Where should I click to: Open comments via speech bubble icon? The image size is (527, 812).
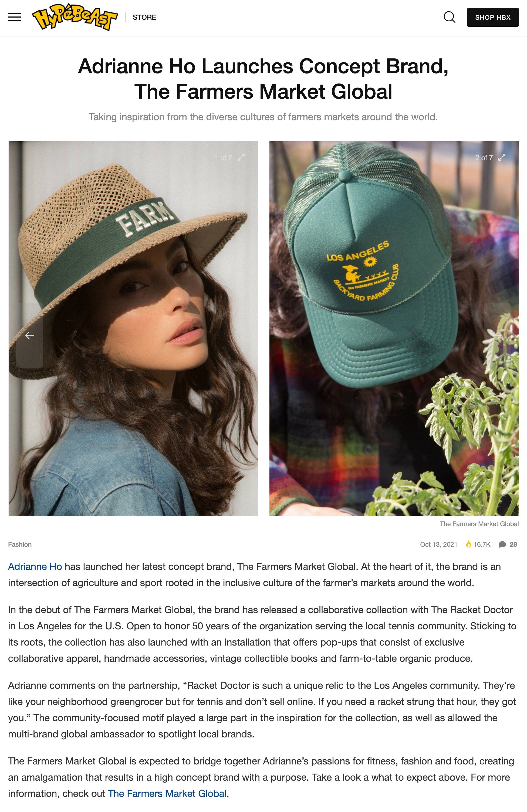pos(502,544)
